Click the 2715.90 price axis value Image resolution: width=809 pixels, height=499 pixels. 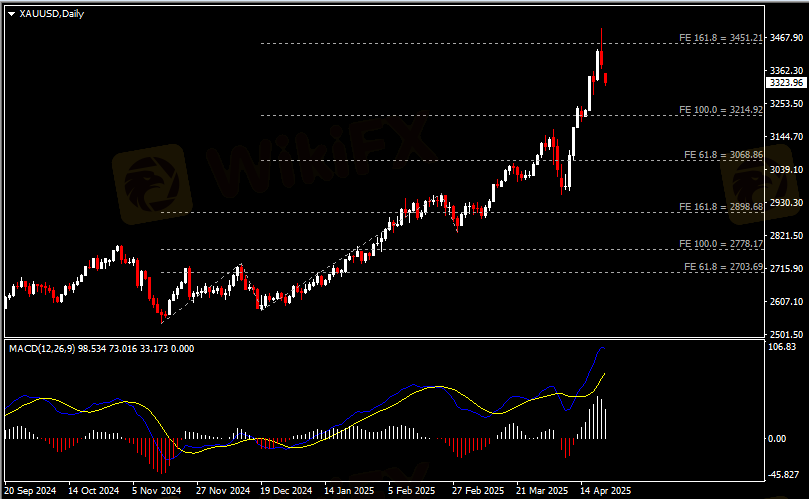click(786, 269)
